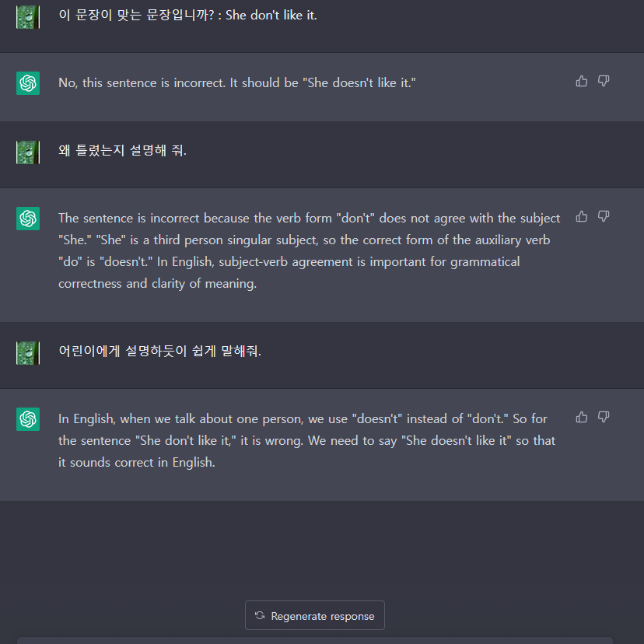Click ChatGPT logo beside "No, this sentence is incorrect"

(28, 82)
